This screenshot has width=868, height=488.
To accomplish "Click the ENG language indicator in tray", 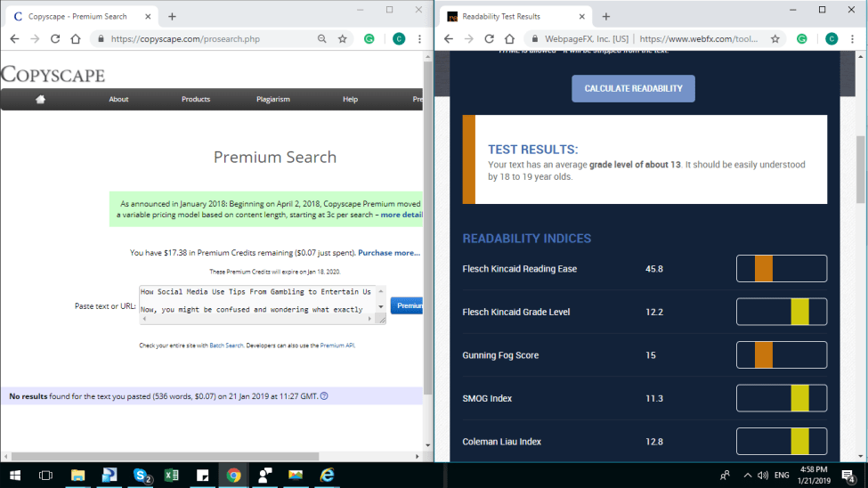I will click(x=782, y=476).
